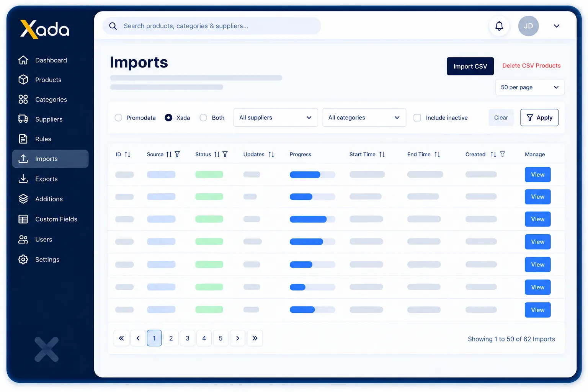Image resolution: width=588 pixels, height=392 pixels.
Task: View the first import row
Action: click(537, 175)
